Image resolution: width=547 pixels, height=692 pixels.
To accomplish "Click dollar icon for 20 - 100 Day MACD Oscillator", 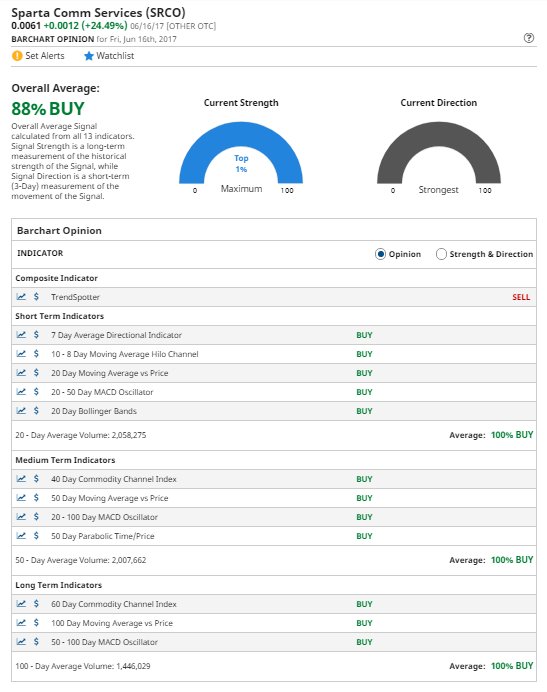I will [36, 516].
